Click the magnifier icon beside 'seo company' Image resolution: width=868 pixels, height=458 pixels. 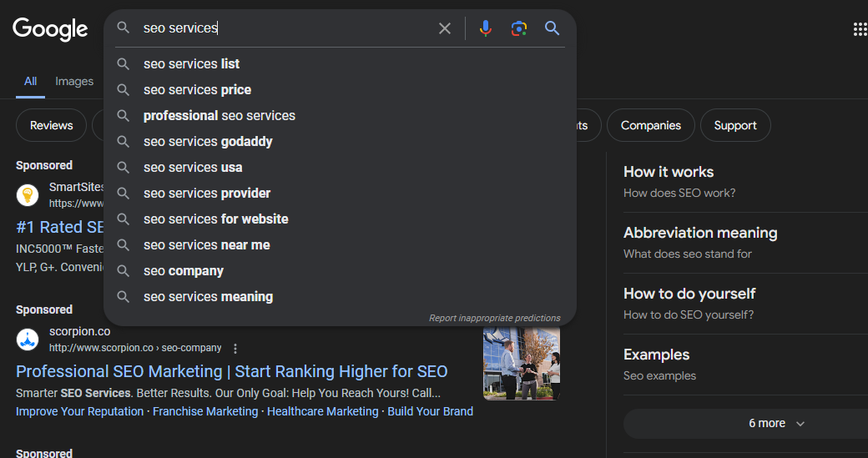pos(124,271)
